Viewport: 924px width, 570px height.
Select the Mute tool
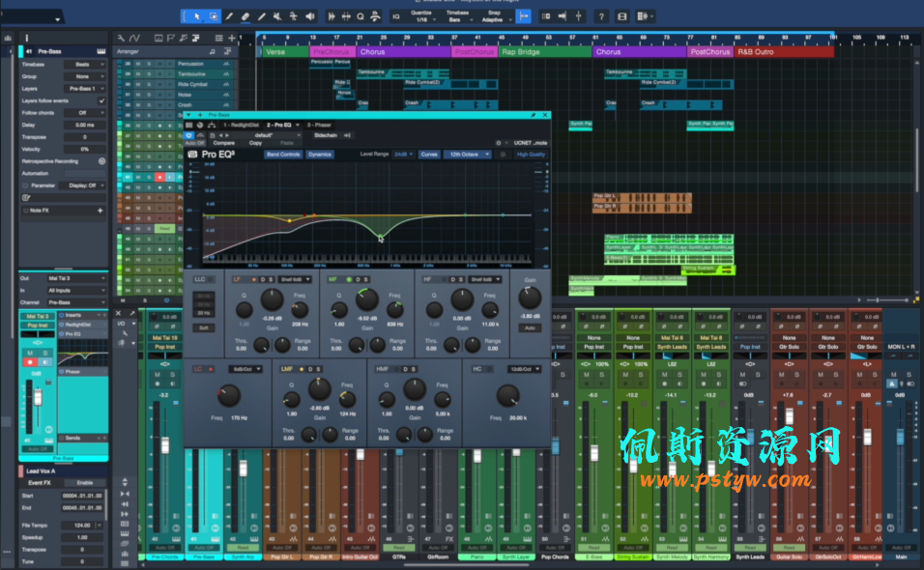277,16
